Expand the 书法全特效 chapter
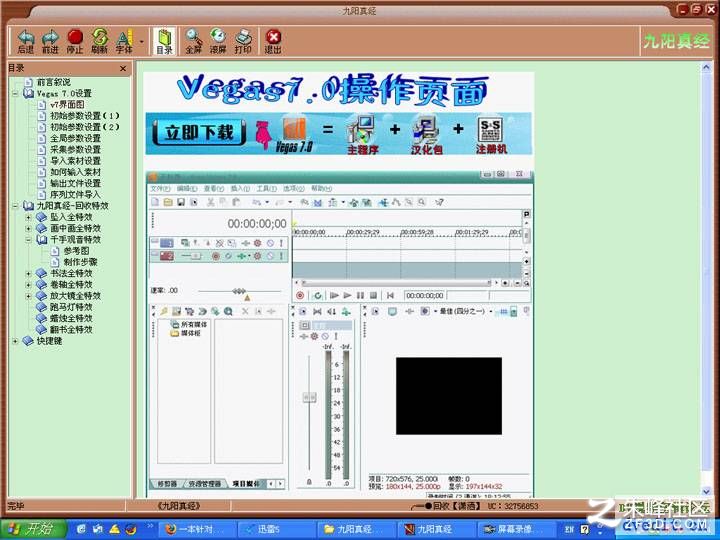This screenshot has height=540, width=720. click(28, 273)
